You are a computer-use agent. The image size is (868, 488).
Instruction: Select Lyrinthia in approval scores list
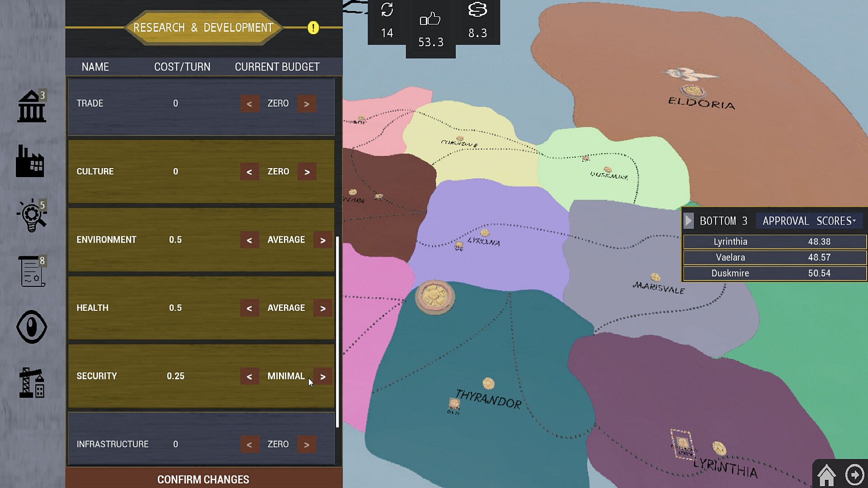774,242
